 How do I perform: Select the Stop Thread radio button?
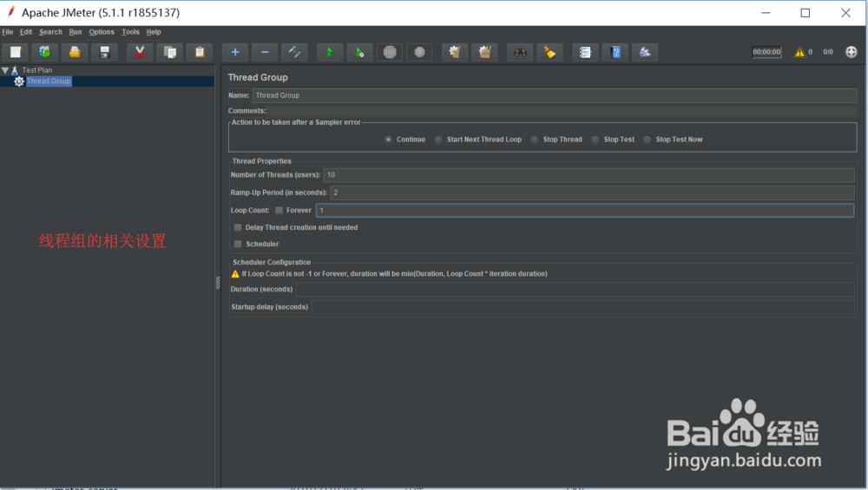(x=535, y=140)
